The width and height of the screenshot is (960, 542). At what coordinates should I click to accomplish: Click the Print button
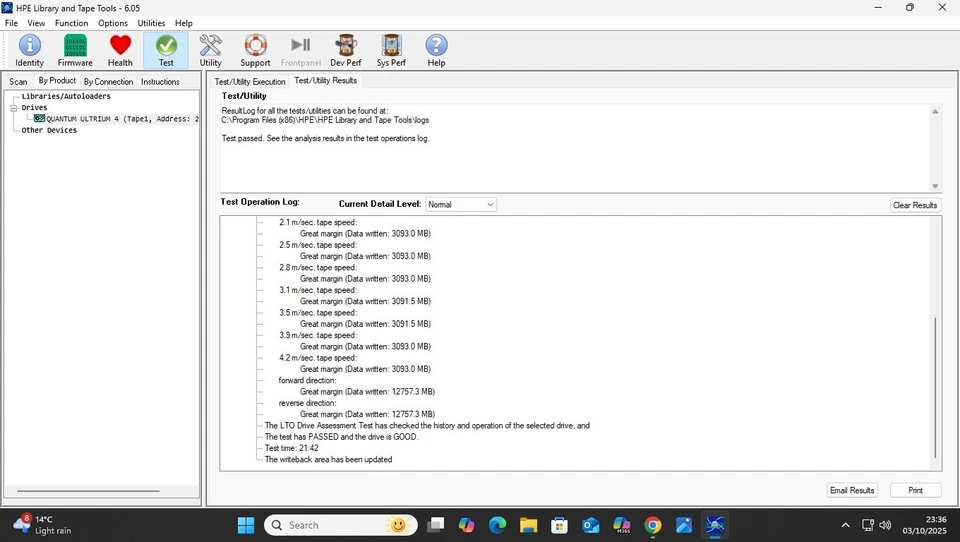click(x=915, y=490)
